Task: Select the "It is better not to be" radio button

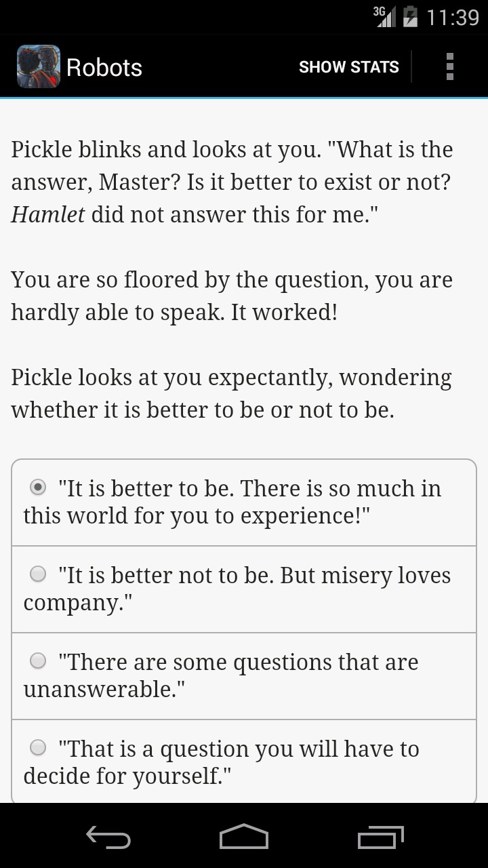Action: (x=39, y=574)
